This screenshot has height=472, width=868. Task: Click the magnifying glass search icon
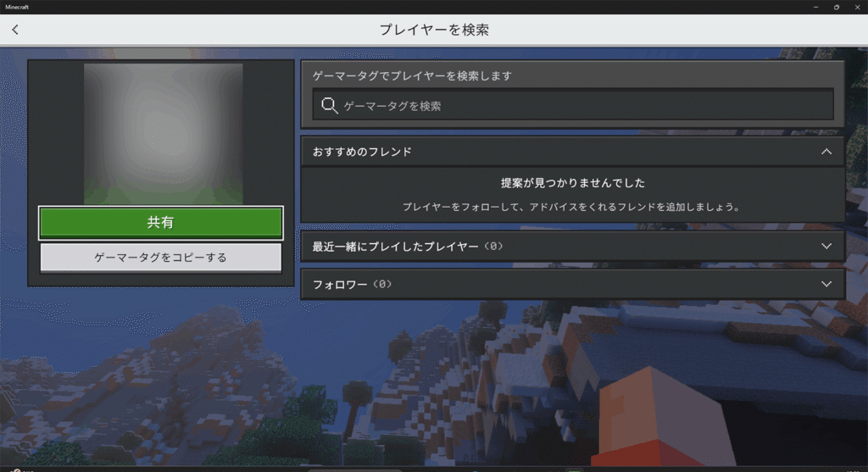[x=330, y=105]
